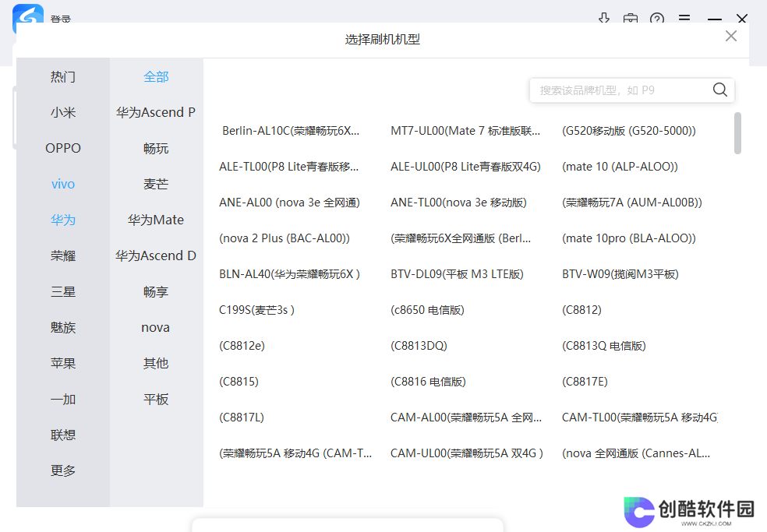This screenshot has width=767, height=532.
Task: Choose model CAM-TL00(荣耀畅玩5A 移动4G
Action: tap(640, 417)
